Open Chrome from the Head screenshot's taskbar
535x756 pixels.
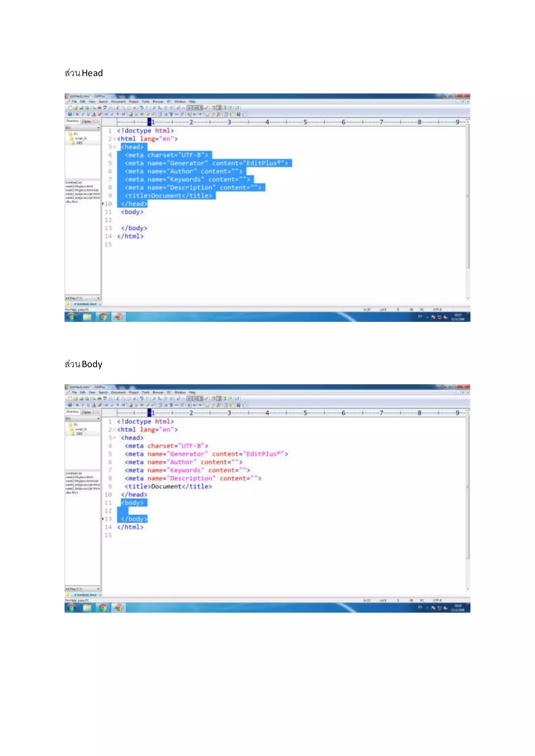(103, 317)
